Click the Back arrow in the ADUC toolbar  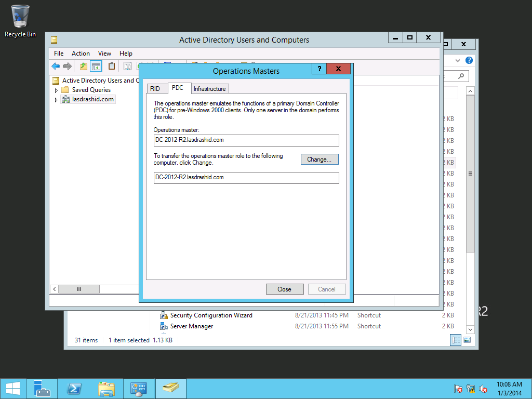coord(56,66)
